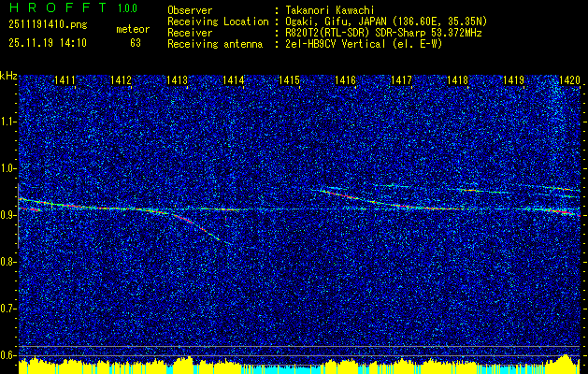Click the 1415 time marker
Screen dimensions: 588x374
pyautogui.click(x=289, y=80)
